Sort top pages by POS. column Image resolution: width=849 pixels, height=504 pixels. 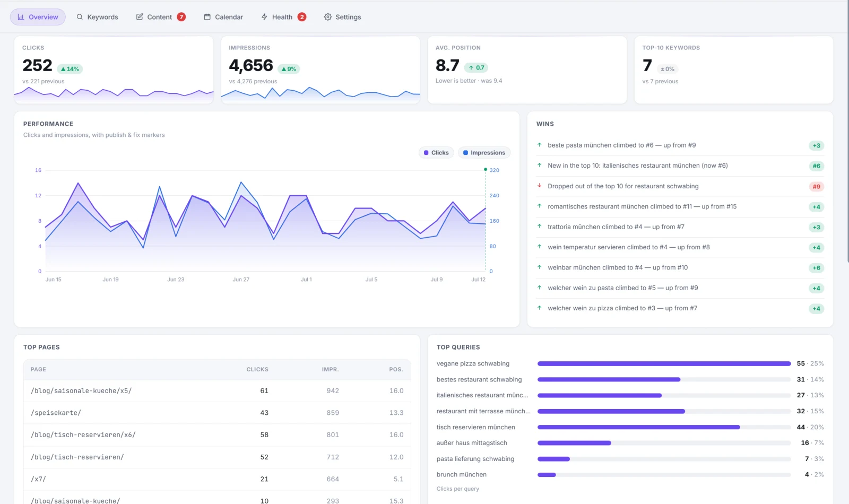click(396, 370)
